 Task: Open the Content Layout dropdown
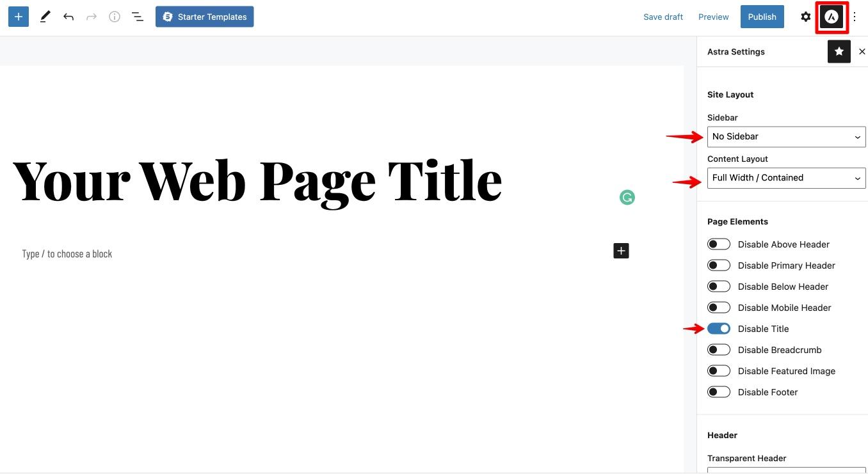(x=785, y=177)
